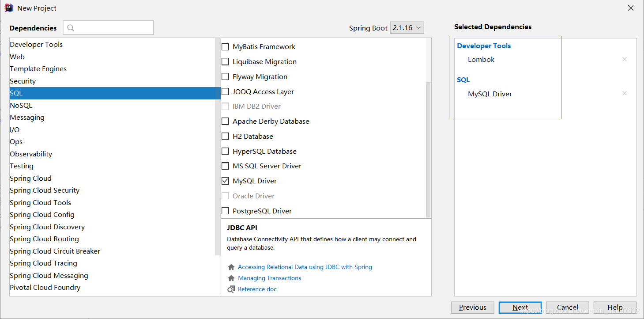This screenshot has height=319, width=644.
Task: Select the Messaging category
Action: point(112,118)
